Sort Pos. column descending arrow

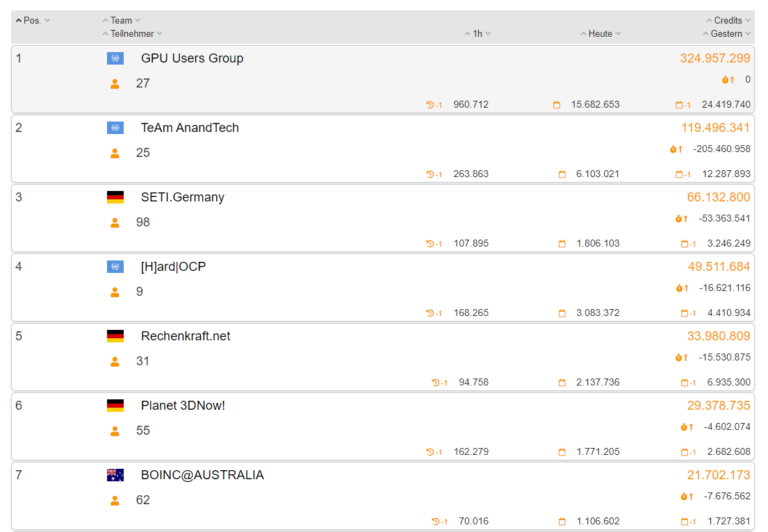click(x=47, y=21)
